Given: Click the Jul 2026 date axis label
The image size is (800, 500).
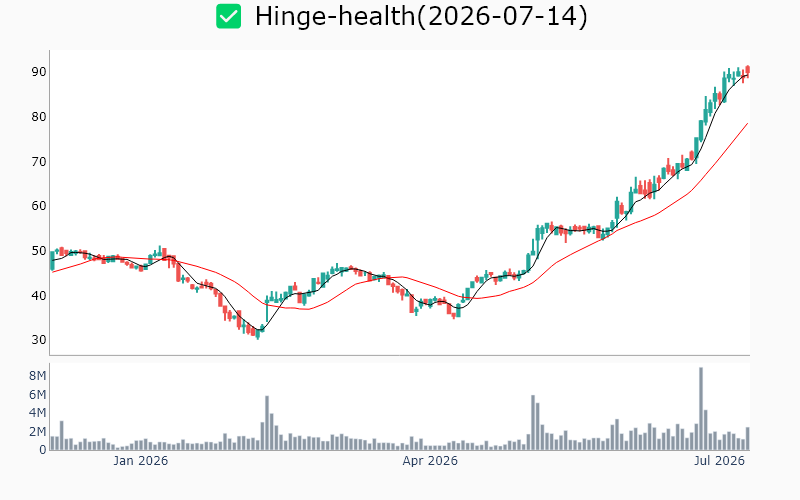Looking at the screenshot, I should click(x=719, y=461).
